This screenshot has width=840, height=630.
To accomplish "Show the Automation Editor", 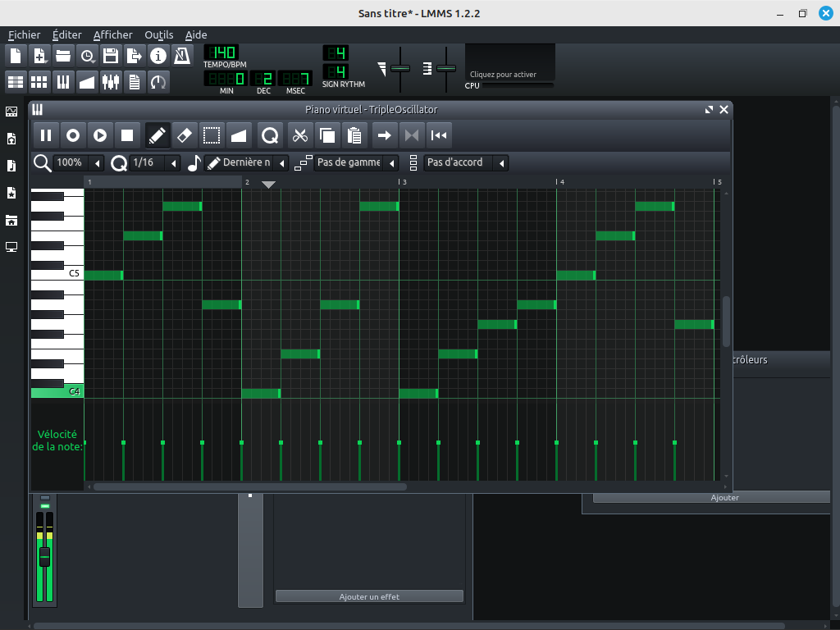I will tap(87, 82).
